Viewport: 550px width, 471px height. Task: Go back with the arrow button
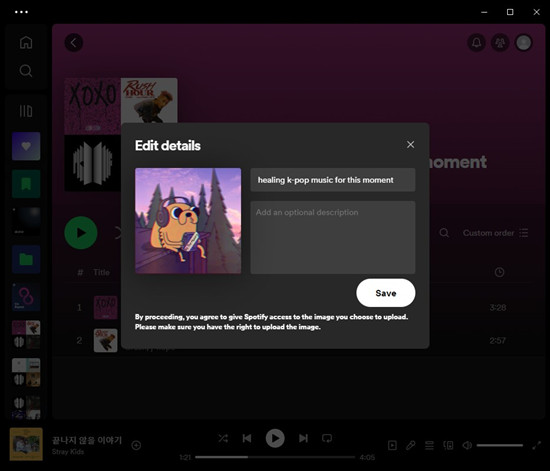coord(74,43)
